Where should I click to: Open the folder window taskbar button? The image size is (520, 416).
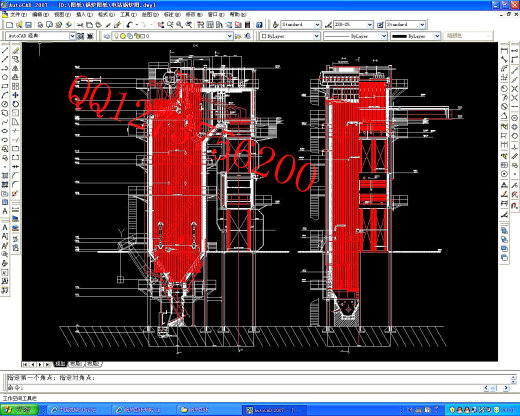coord(207,410)
